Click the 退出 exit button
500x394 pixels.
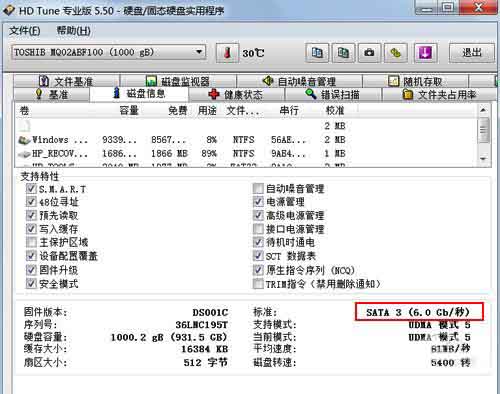tap(471, 53)
